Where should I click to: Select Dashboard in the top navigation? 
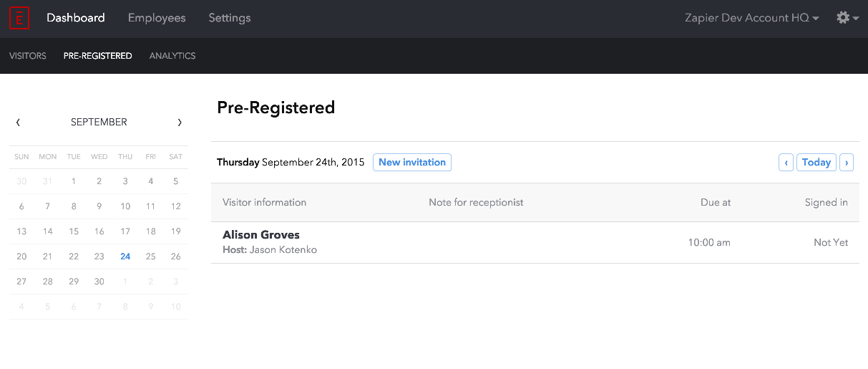(76, 18)
